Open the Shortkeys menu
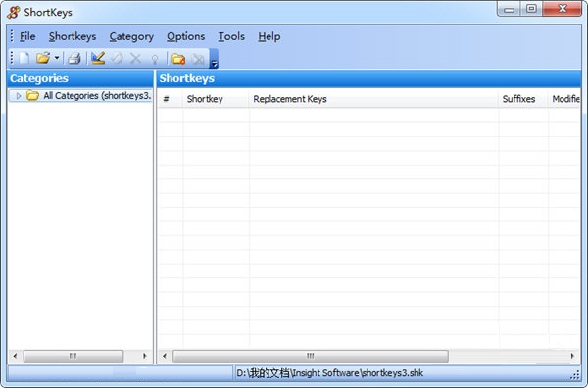The height and width of the screenshot is (388, 588). [x=73, y=36]
